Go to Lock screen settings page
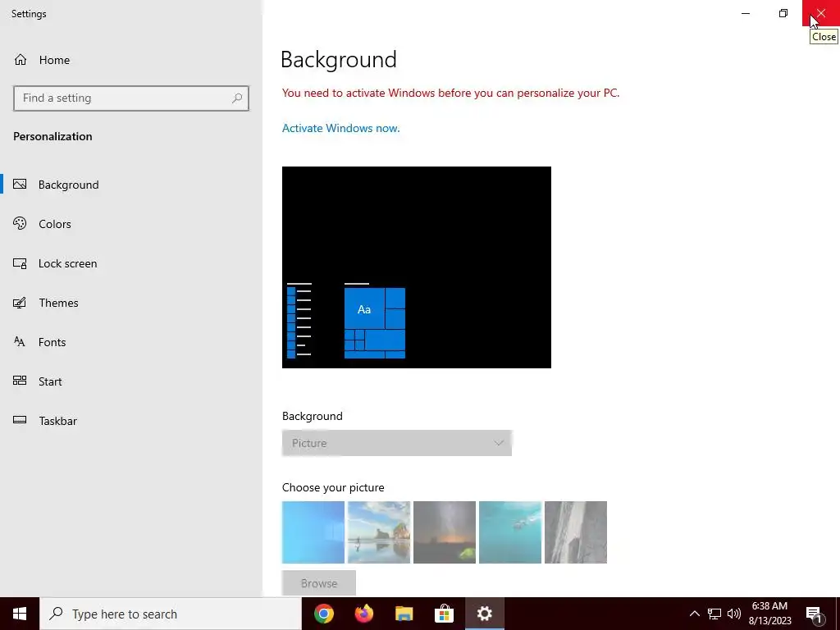 (131, 263)
